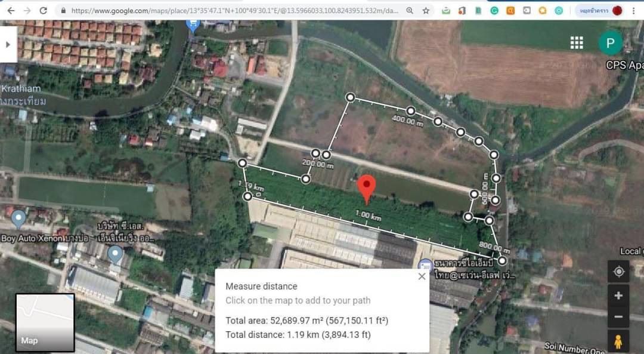Screen dimensions: 644x354
Task: Select the Google Maps URL in address bar
Action: click(x=234, y=11)
